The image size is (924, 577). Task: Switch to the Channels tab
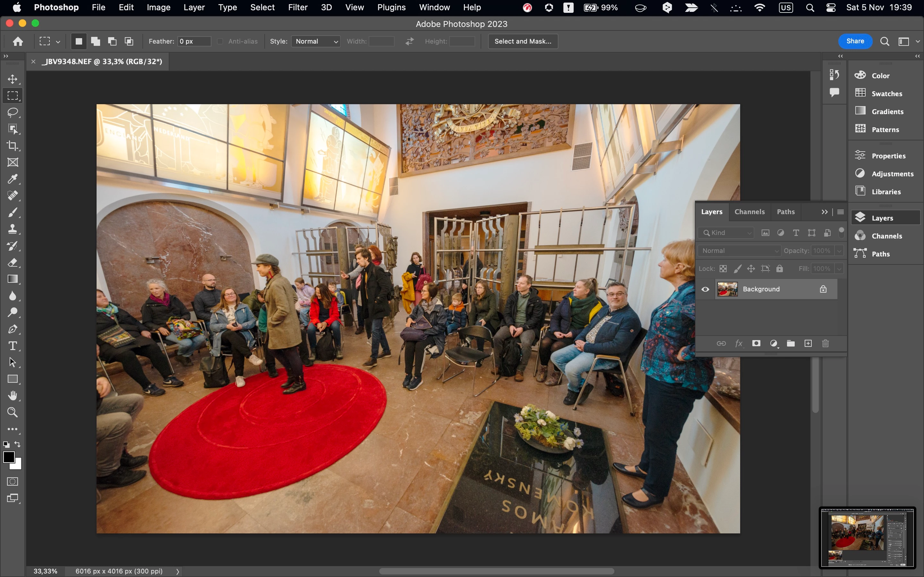pyautogui.click(x=749, y=212)
